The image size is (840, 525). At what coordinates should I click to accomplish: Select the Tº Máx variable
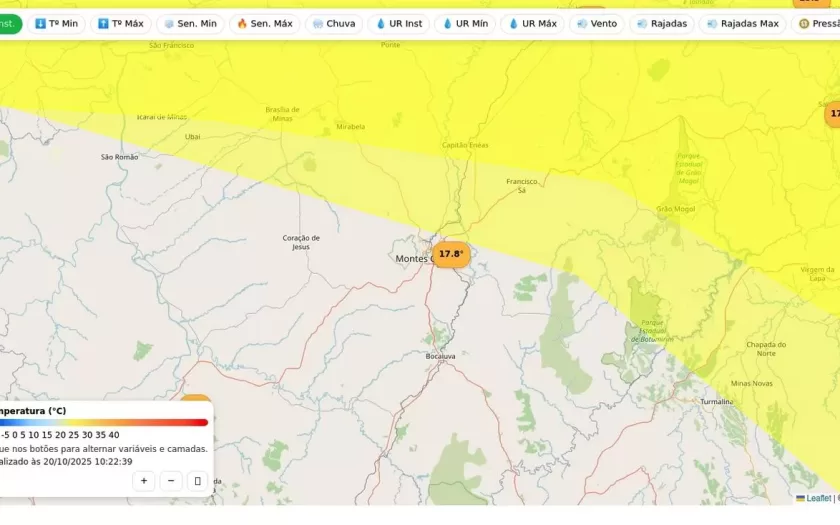120,24
